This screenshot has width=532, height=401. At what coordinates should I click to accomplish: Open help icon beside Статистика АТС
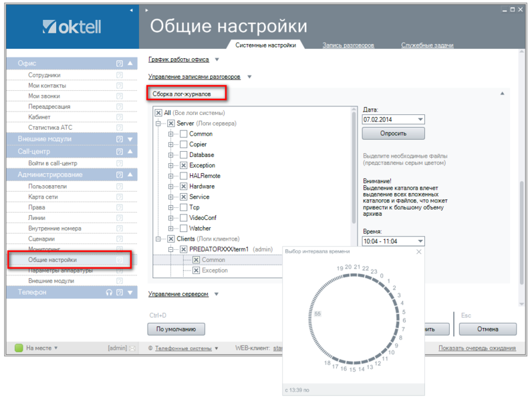120,128
